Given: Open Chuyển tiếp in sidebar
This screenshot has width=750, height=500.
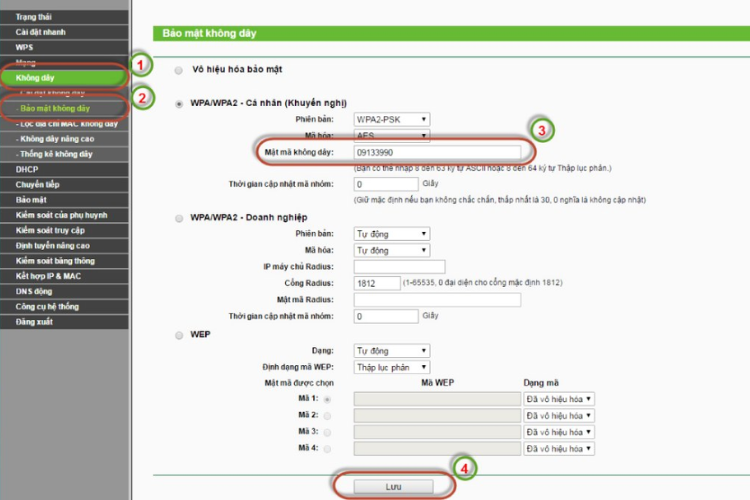Looking at the screenshot, I should point(64,185).
